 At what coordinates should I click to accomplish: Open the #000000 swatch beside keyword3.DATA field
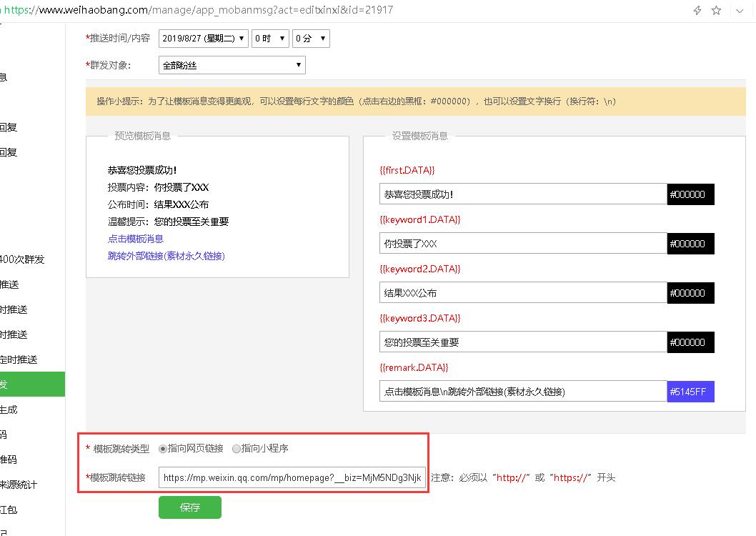[x=690, y=342]
